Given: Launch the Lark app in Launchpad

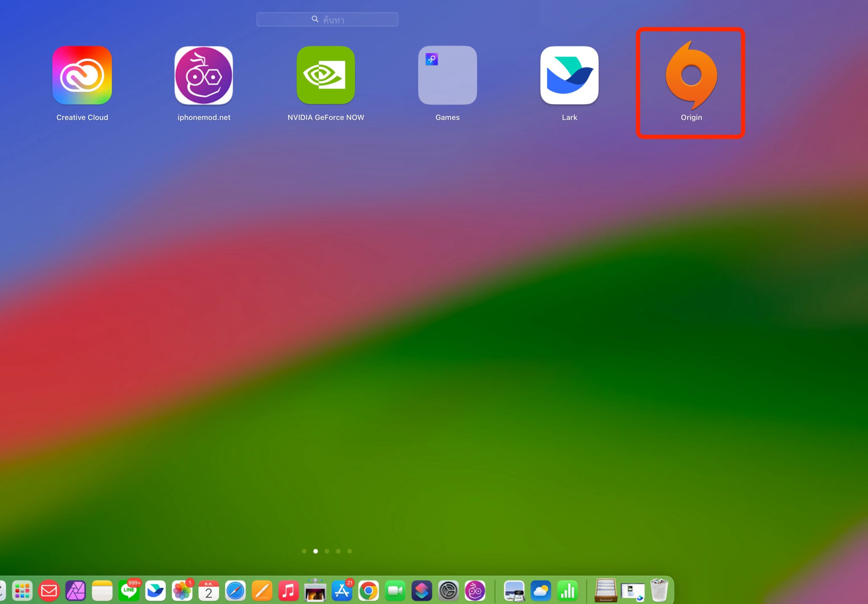Looking at the screenshot, I should pos(569,75).
